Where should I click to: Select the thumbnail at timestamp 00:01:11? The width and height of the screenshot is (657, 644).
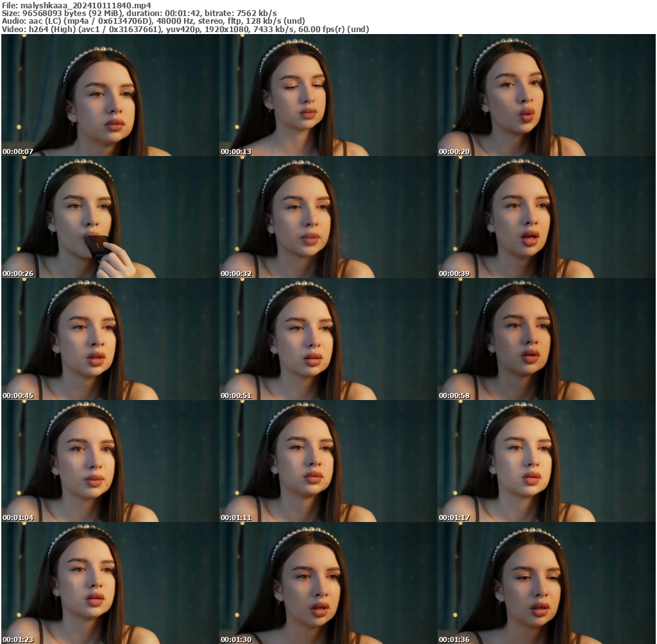pos(328,461)
